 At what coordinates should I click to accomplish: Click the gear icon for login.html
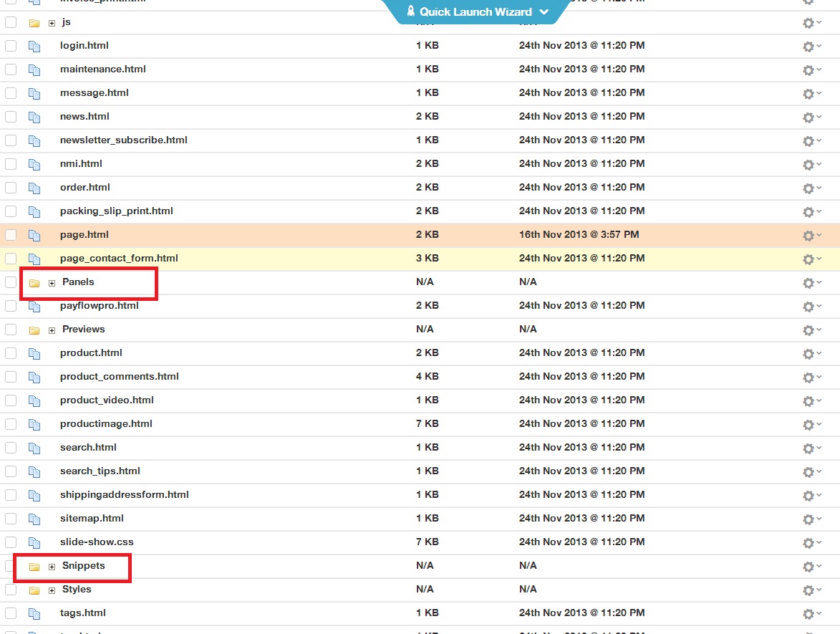(808, 47)
